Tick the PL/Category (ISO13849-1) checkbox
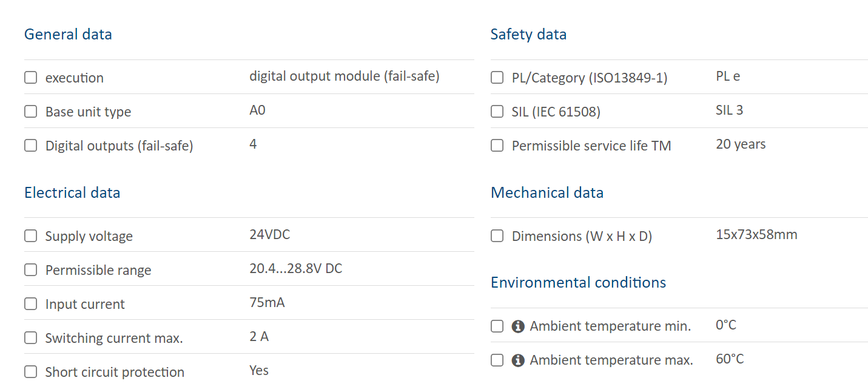868x392 pixels. (497, 78)
